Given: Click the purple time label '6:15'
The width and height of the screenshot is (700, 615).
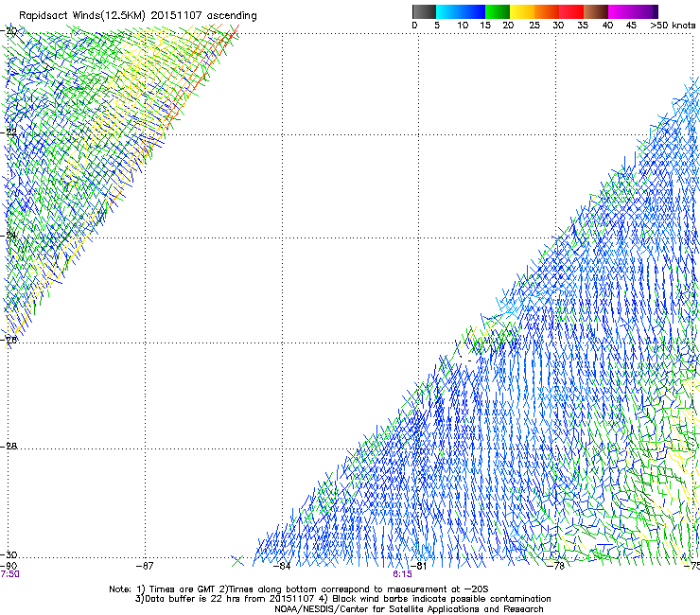Looking at the screenshot, I should (402, 574).
